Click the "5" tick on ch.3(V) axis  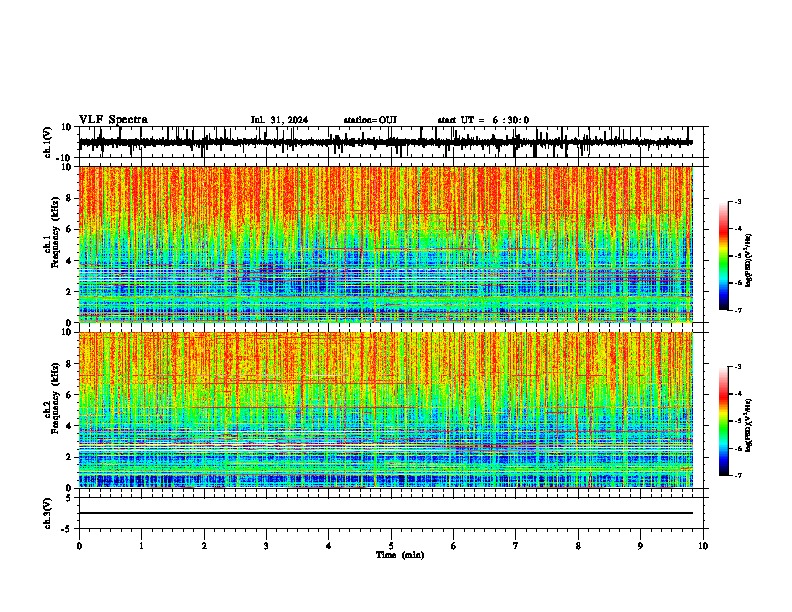[x=70, y=498]
